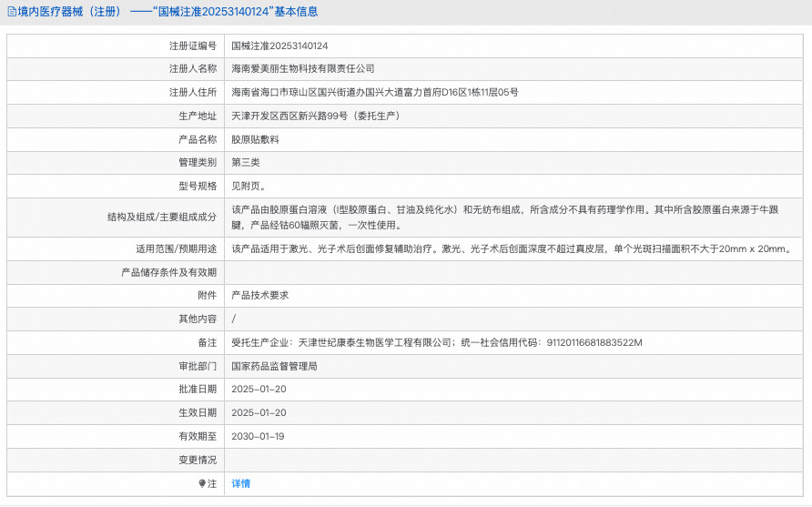This screenshot has height=507, width=812.
Task: Select 2025-01-20 in the 批准日期 row
Action: click(x=259, y=389)
